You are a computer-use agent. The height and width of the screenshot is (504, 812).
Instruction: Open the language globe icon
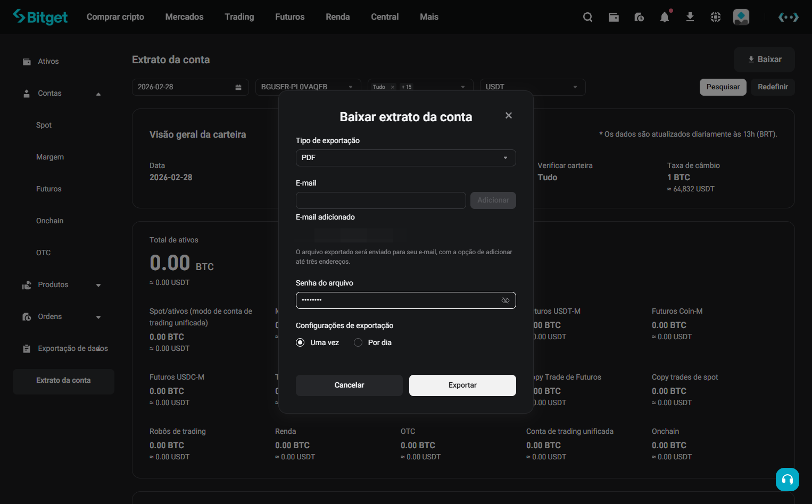pos(716,17)
